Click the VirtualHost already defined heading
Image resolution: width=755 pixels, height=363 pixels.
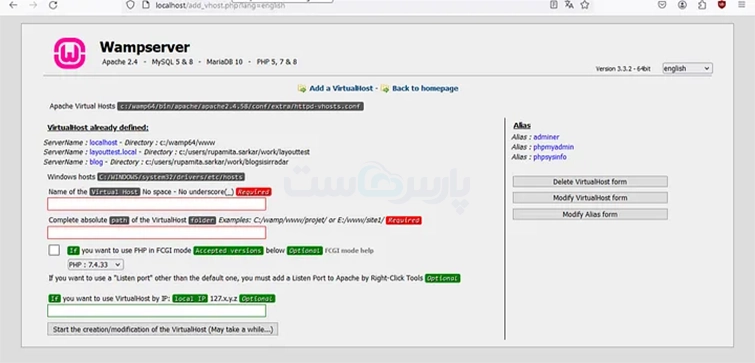[98, 128]
